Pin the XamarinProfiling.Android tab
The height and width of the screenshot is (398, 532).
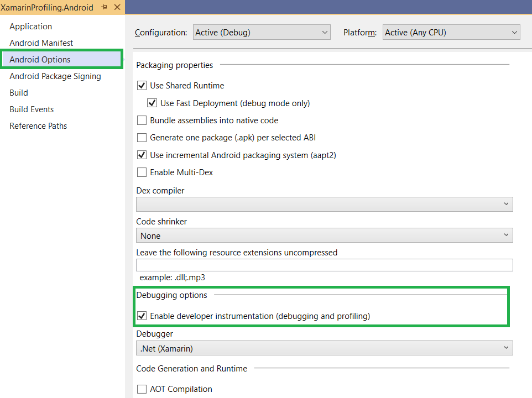coord(104,7)
